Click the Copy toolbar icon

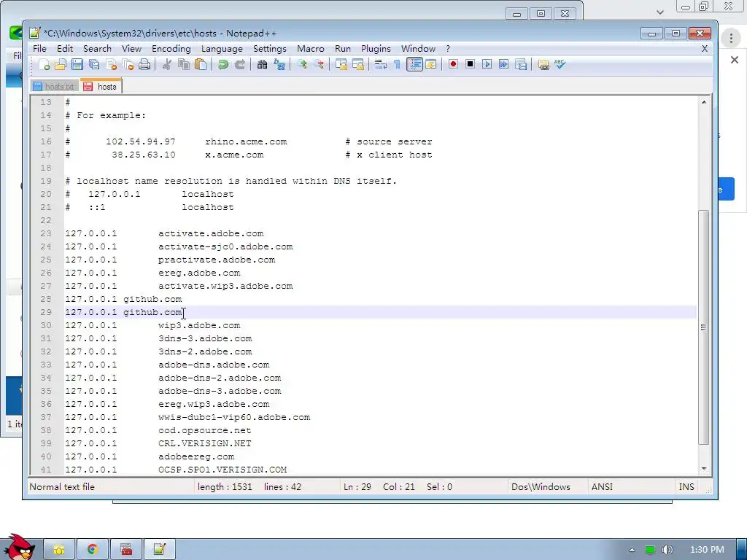pyautogui.click(x=183, y=64)
